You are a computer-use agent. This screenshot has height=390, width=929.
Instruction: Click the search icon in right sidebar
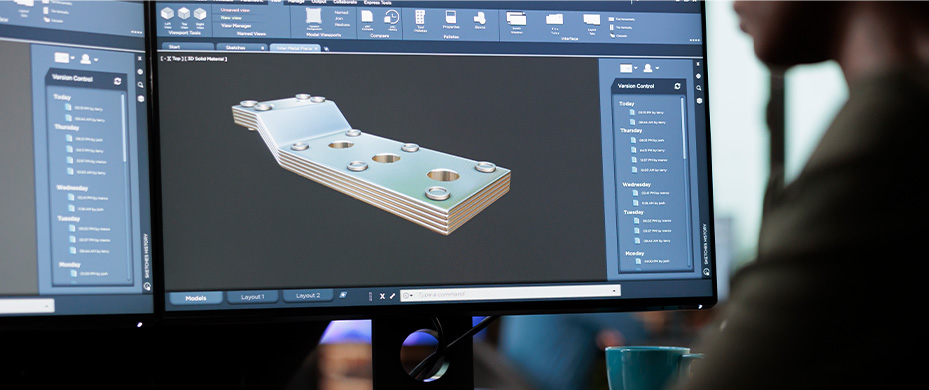click(699, 88)
